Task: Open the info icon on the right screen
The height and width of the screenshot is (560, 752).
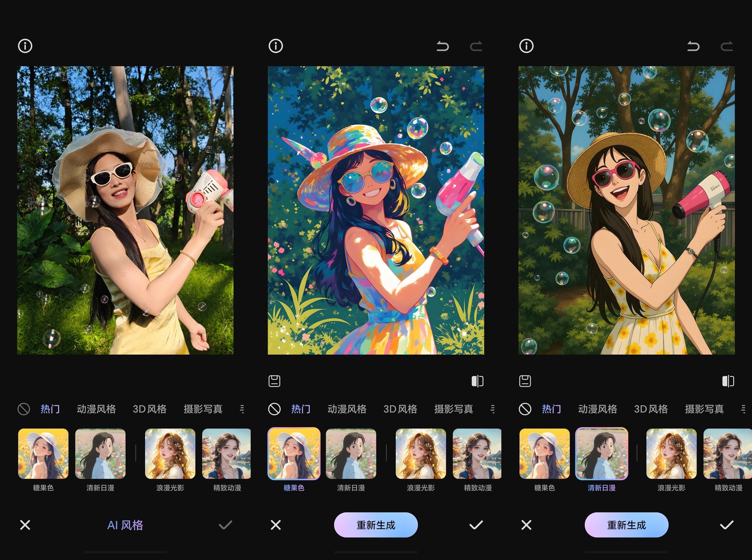Action: (526, 46)
